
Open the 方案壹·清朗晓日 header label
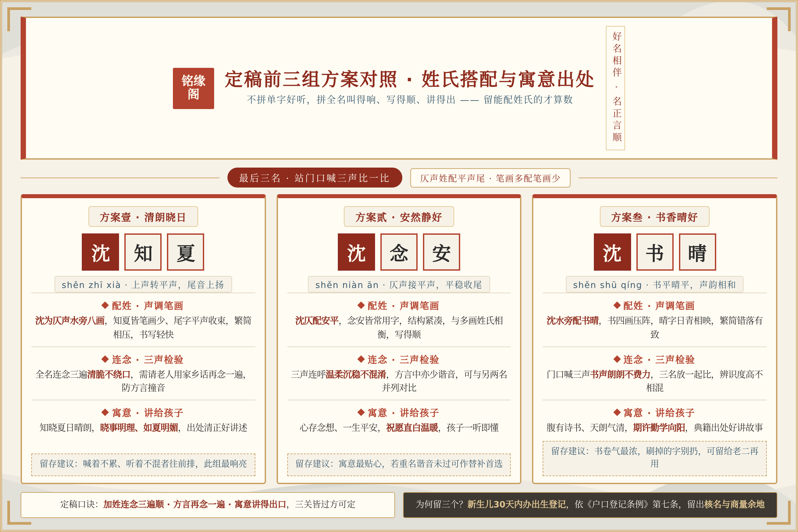(143, 216)
